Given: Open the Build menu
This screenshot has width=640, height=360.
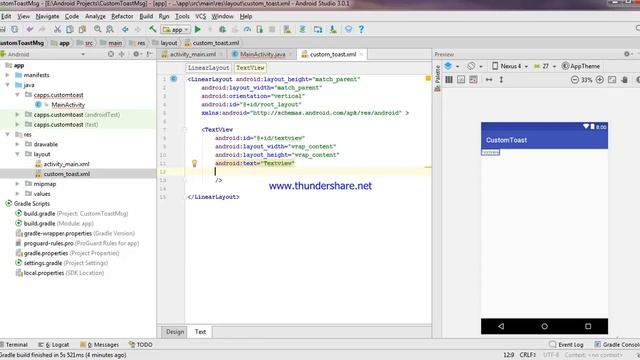Looking at the screenshot, I should (x=146, y=16).
